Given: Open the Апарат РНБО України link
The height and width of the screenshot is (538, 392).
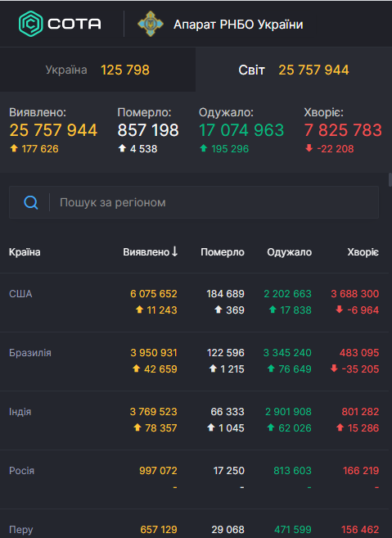Looking at the screenshot, I should 238,25.
